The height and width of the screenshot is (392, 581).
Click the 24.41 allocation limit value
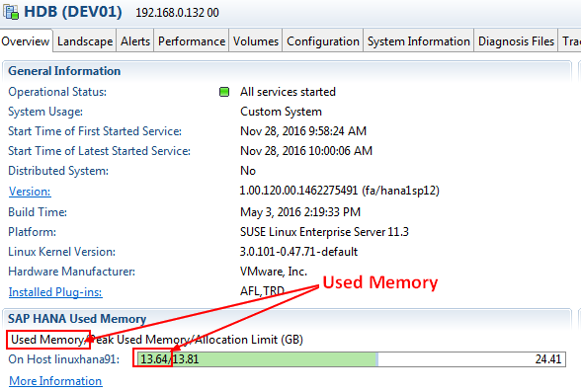click(548, 359)
